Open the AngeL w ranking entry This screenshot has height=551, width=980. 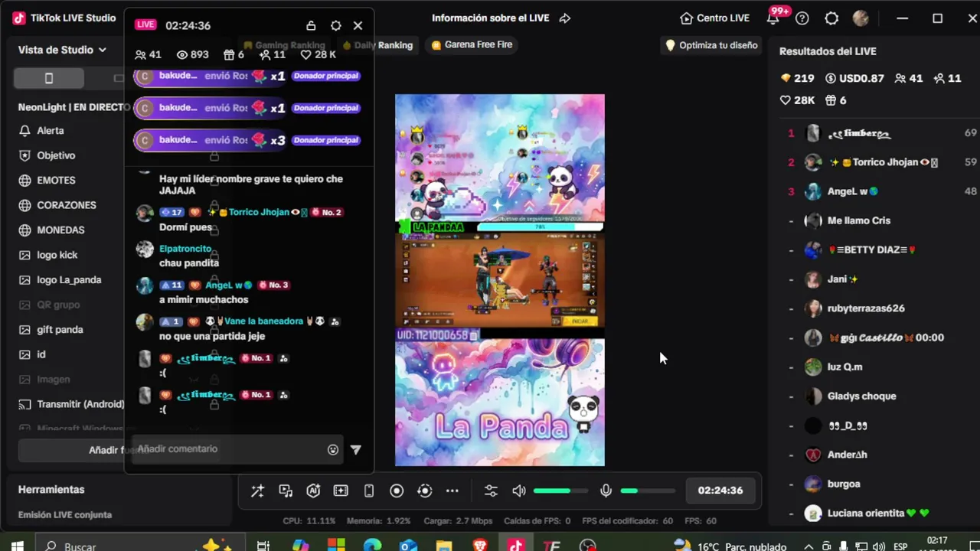pyautogui.click(x=878, y=191)
